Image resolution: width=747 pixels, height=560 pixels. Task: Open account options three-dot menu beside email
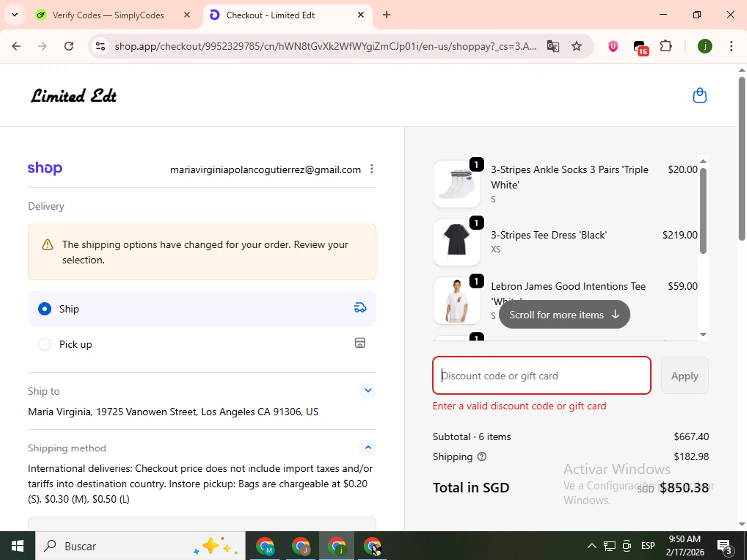372,169
